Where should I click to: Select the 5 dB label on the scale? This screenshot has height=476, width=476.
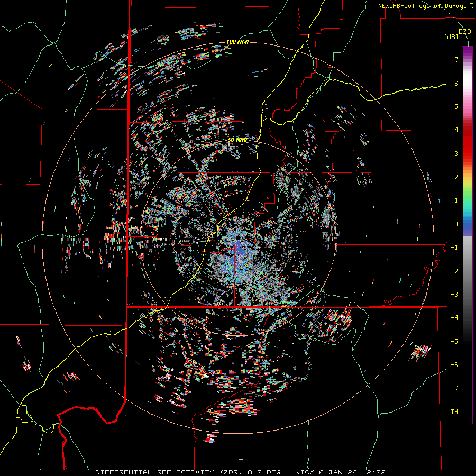456,106
